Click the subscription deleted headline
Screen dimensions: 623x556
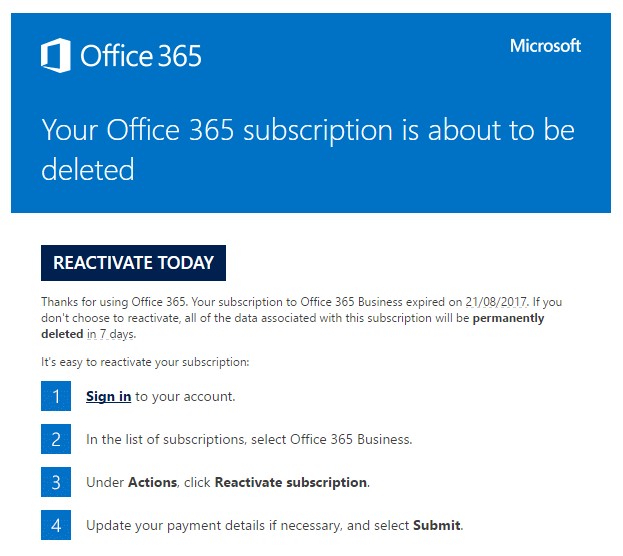[308, 149]
